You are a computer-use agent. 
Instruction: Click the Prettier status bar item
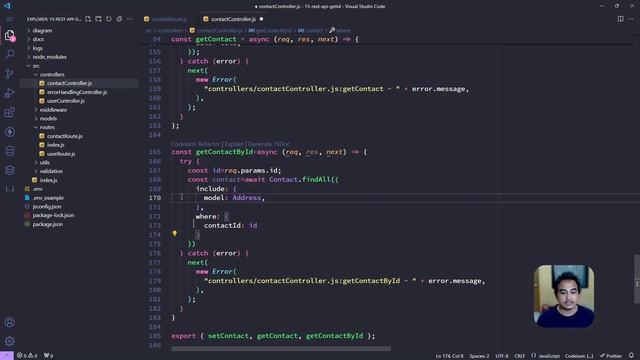pyautogui.click(x=611, y=356)
